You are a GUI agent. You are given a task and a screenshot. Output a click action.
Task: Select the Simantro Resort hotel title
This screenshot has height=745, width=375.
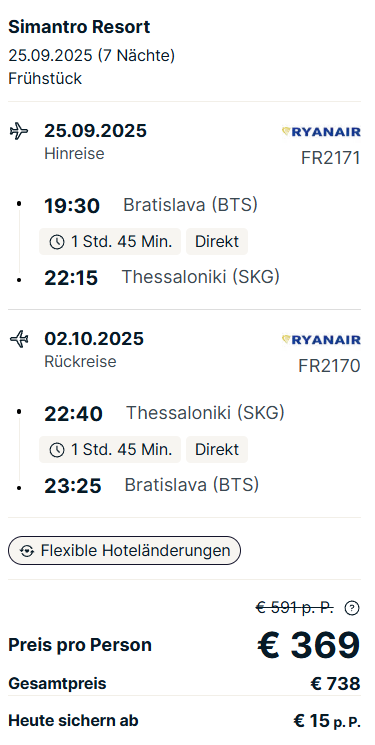click(x=79, y=27)
